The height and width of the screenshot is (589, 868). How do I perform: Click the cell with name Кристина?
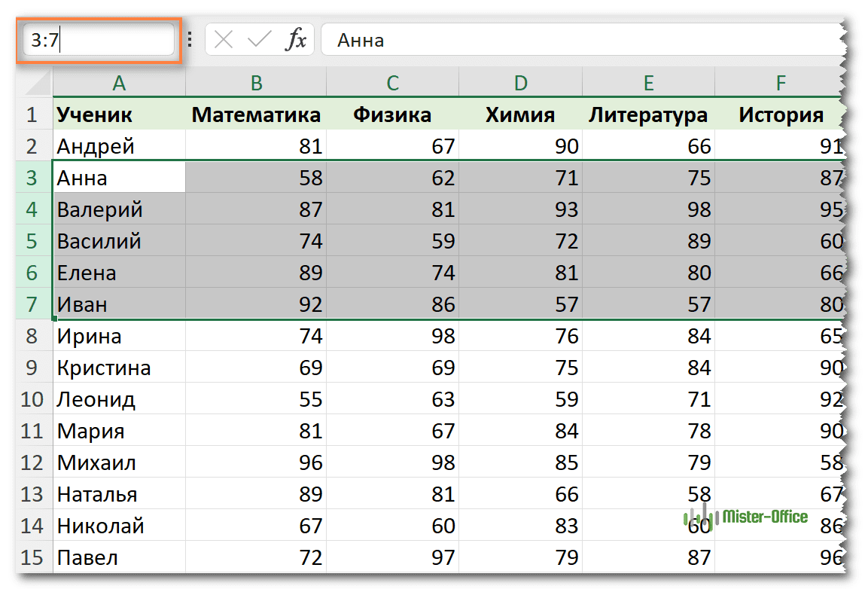(x=119, y=368)
